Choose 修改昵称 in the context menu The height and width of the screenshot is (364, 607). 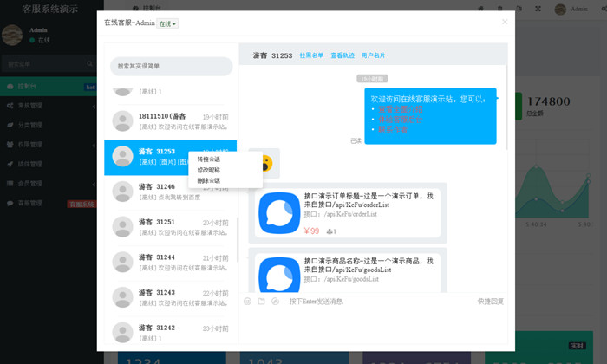(x=209, y=170)
